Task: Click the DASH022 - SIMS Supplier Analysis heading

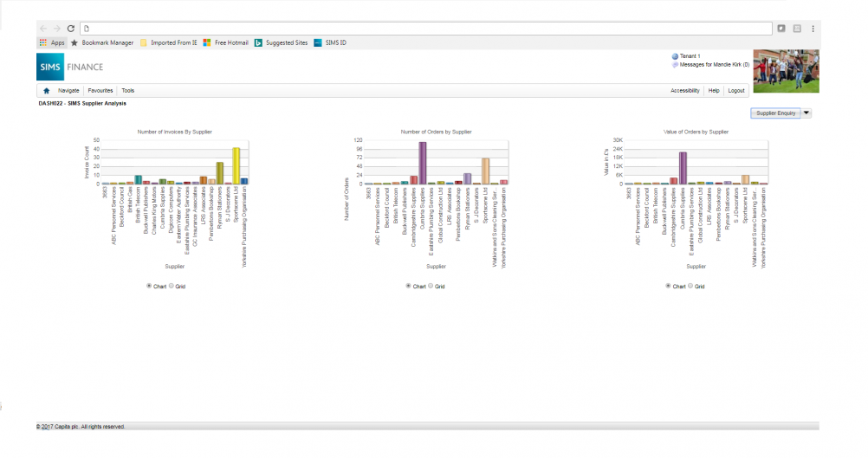Action: click(82, 103)
